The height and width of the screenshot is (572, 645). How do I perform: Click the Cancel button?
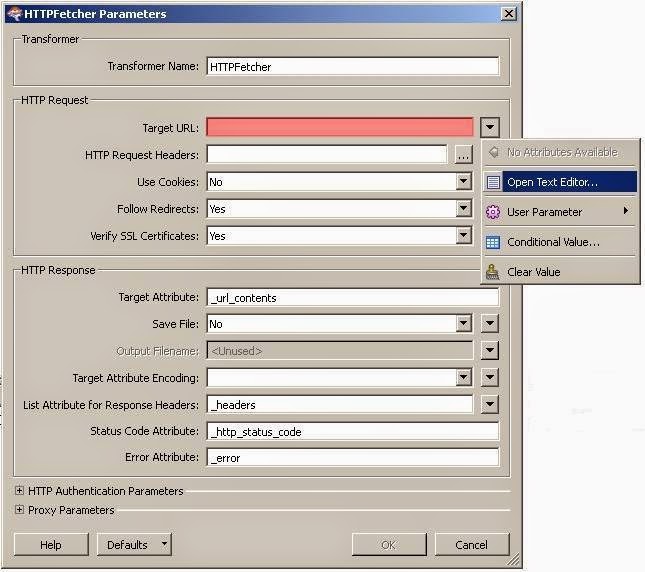pos(472,544)
